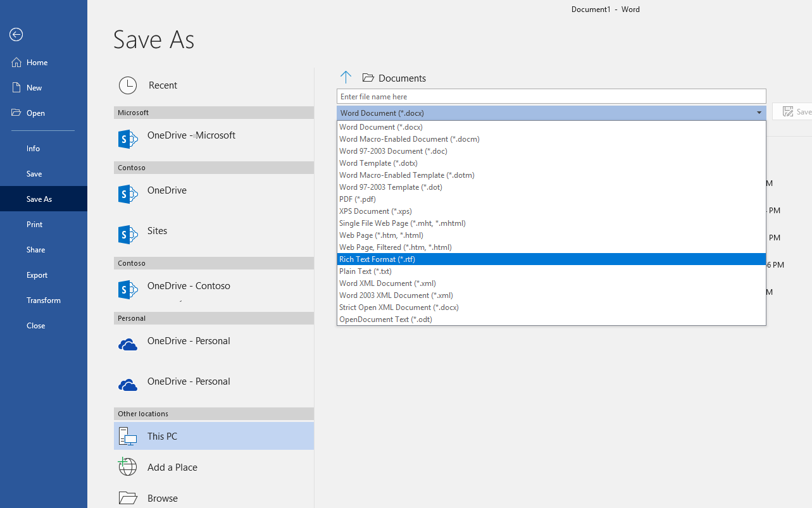Select OpenDocument Text (*.odt) format

point(551,319)
